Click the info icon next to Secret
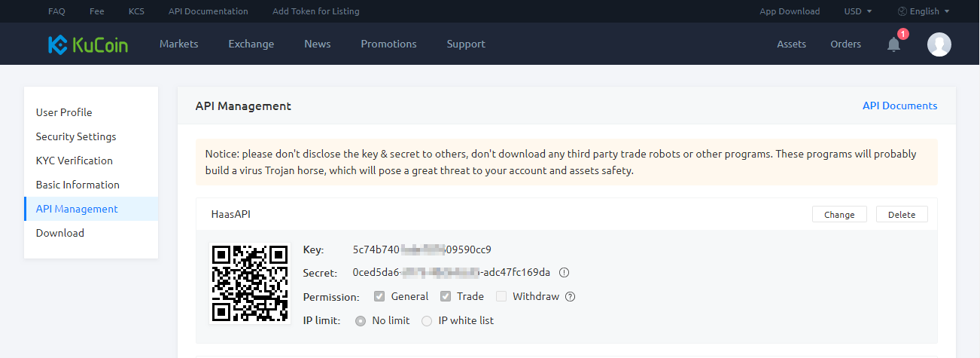 [x=564, y=273]
